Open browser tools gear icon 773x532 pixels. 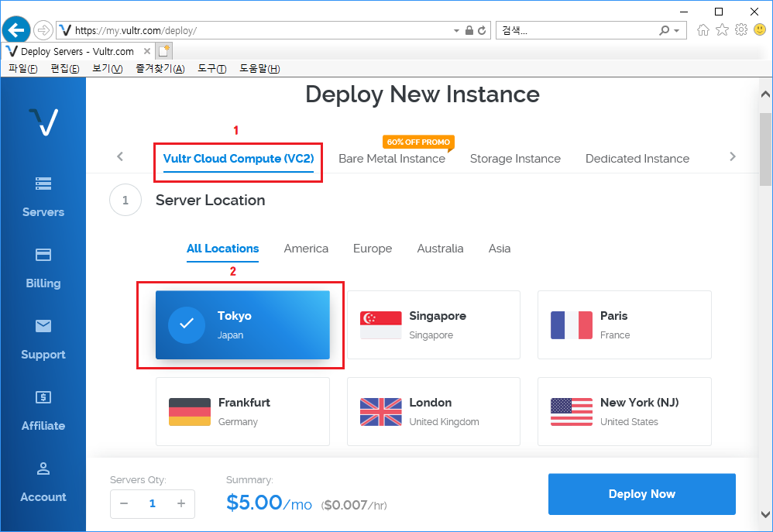pos(741,30)
